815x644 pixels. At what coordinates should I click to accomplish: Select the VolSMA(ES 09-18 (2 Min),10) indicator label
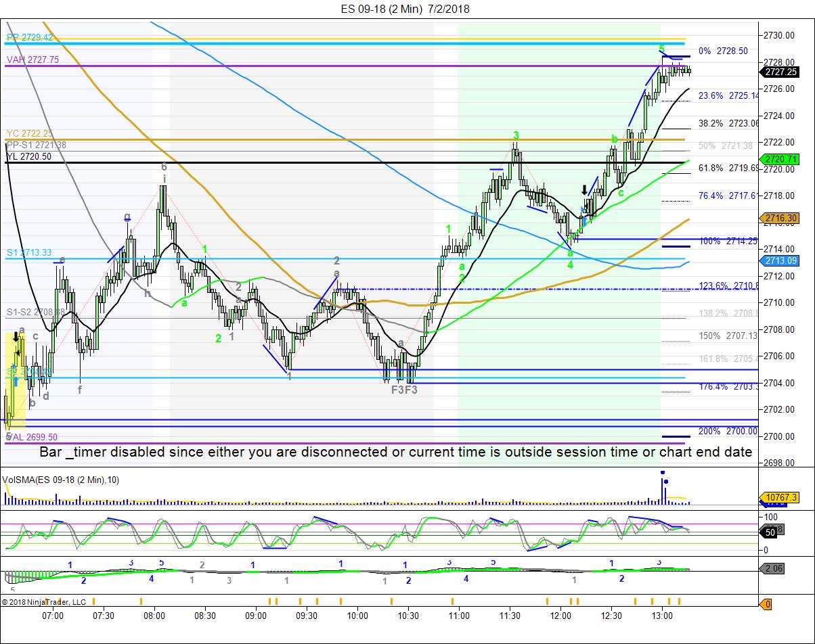pyautogui.click(x=61, y=480)
